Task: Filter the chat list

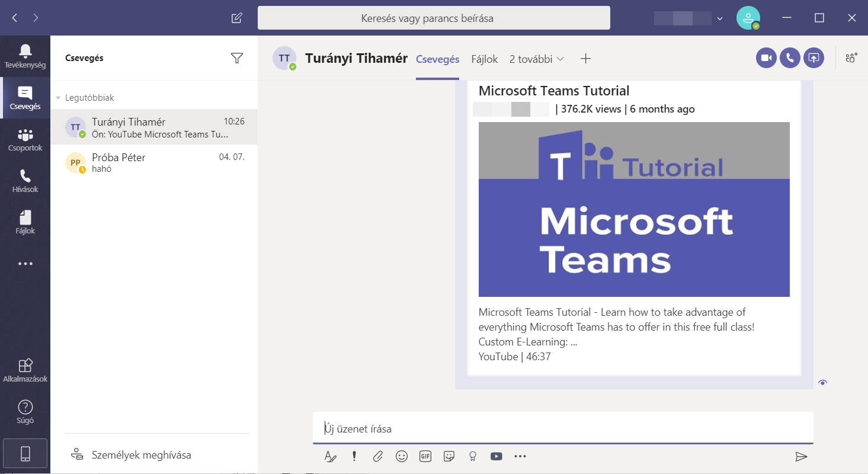Action: click(x=237, y=58)
